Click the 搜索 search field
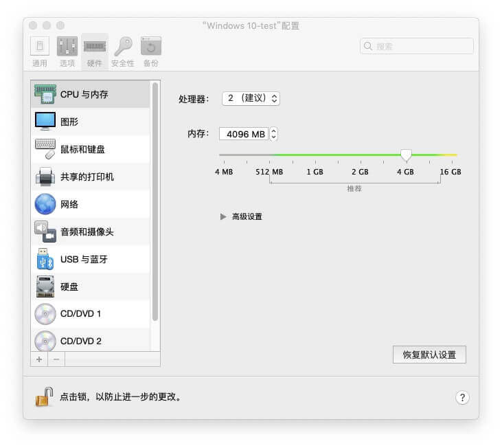 click(417, 46)
